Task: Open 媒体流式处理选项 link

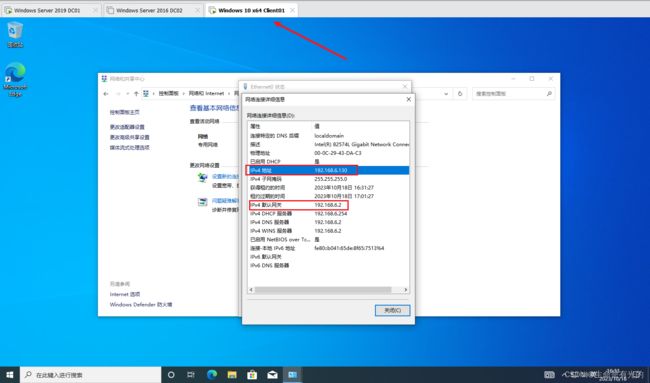Action: [129, 148]
